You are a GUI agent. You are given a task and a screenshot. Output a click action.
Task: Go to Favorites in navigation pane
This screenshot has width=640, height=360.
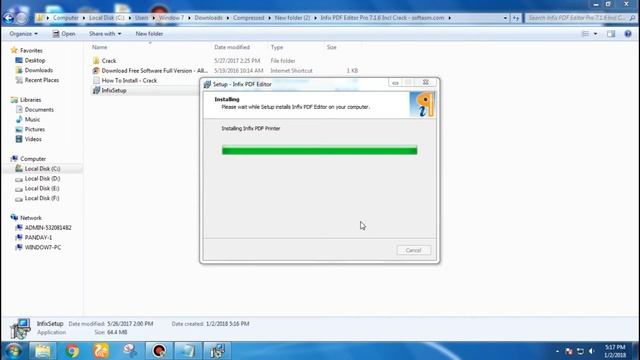pyautogui.click(x=31, y=51)
